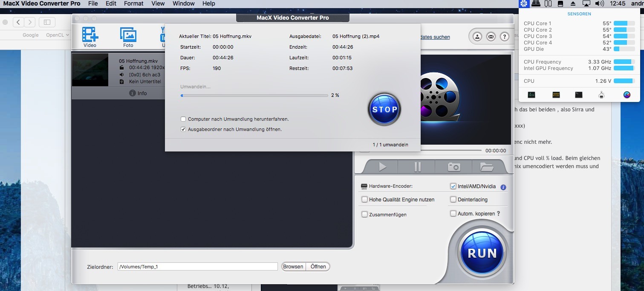Screen dimensions: 644x291
Task: Enable Autom. kopieren checkbox
Action: click(x=453, y=213)
